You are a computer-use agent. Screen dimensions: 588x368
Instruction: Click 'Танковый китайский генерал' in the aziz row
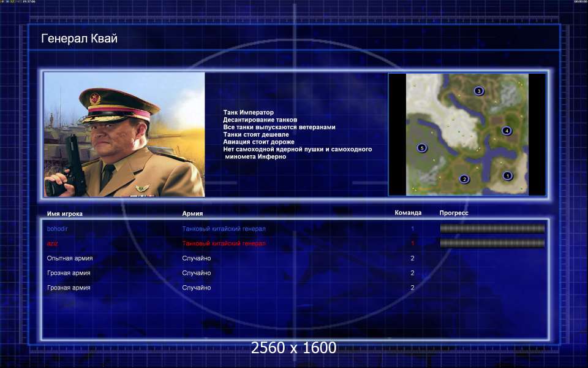224,243
